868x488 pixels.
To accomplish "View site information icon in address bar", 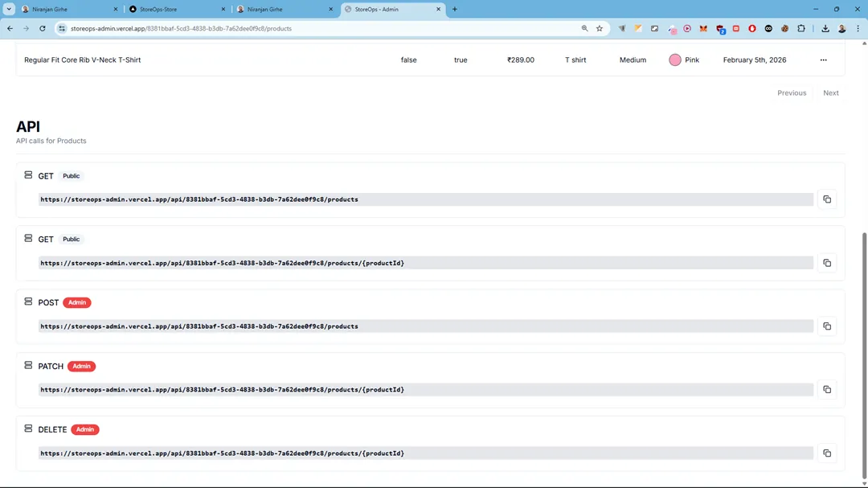I will pyautogui.click(x=62, y=28).
